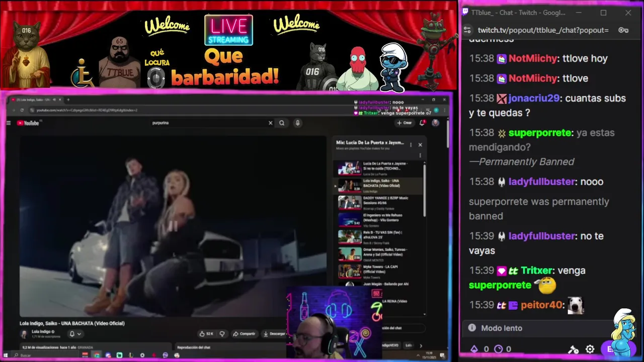Open a new browser tab
This screenshot has width=644, height=362.
[68, 100]
